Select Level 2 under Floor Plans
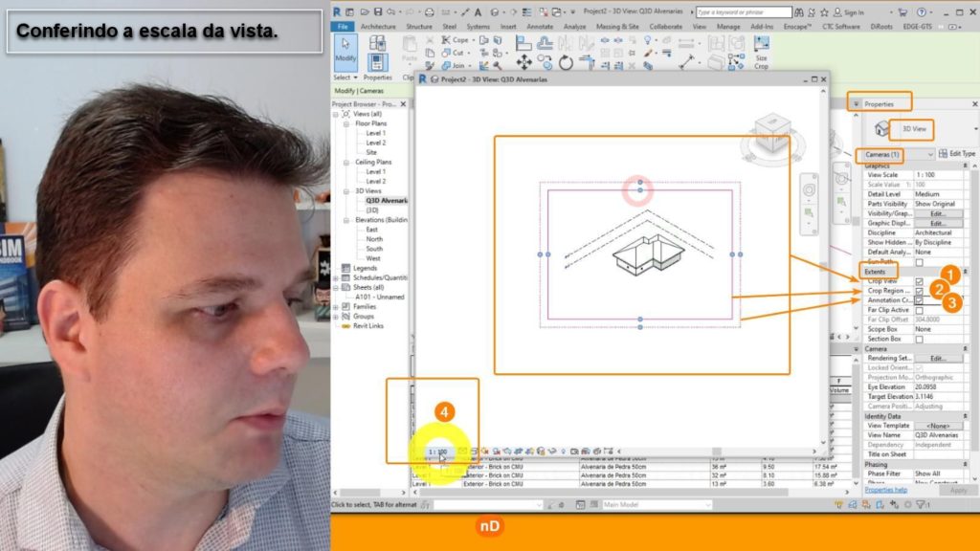This screenshot has width=980, height=551. tap(376, 143)
